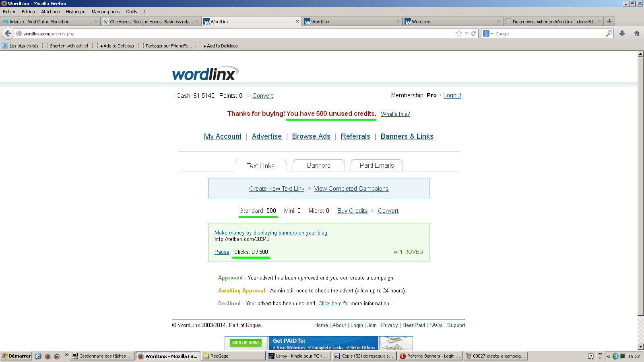644x362 pixels.
Task: Click the SIGN UP NOW! banner button
Action: pos(246,343)
